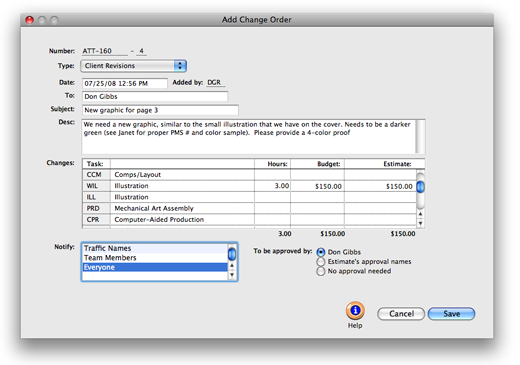Select Estimate's approval names radio button
520x365 pixels.
(x=320, y=262)
